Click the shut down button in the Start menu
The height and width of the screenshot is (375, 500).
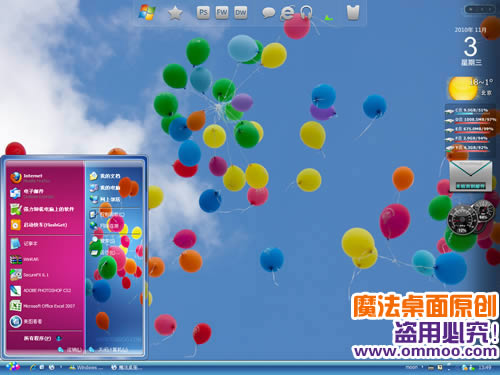tap(108, 349)
